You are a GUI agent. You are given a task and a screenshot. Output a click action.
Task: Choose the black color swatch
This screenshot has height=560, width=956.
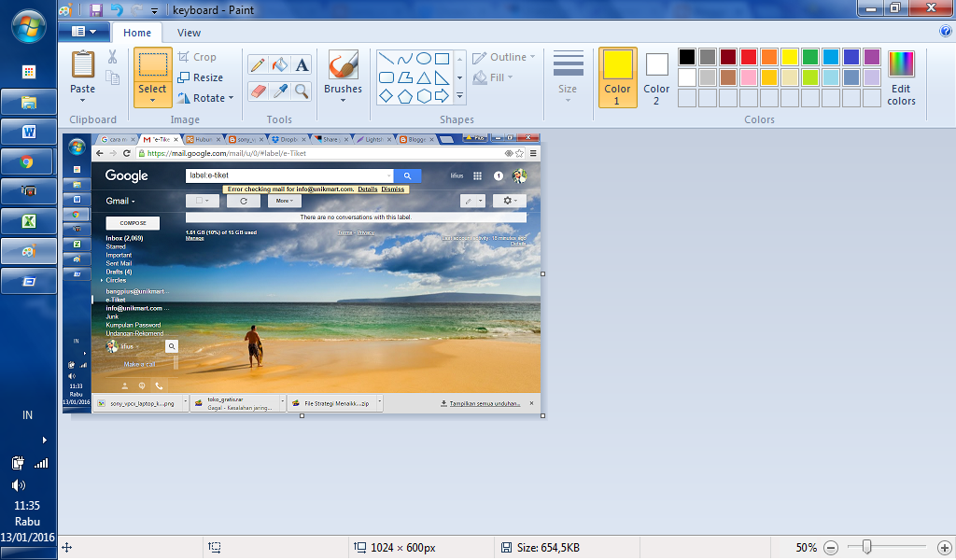coord(687,57)
